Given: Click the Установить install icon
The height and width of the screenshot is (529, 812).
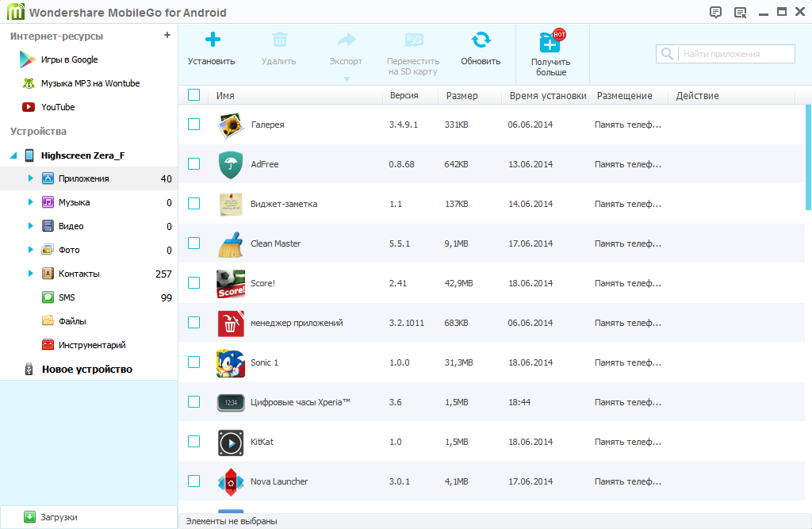Looking at the screenshot, I should tap(212, 40).
